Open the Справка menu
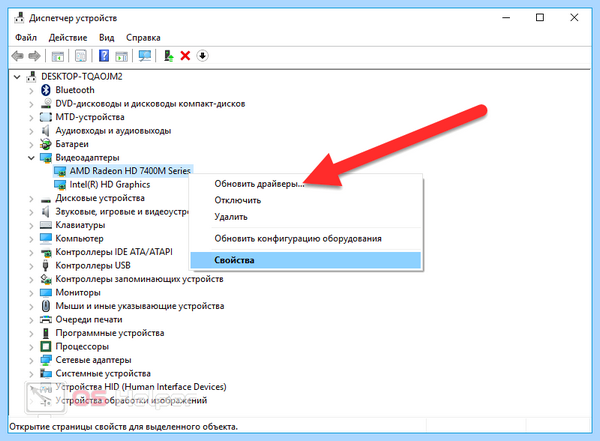This screenshot has width=600, height=441. pyautogui.click(x=143, y=38)
